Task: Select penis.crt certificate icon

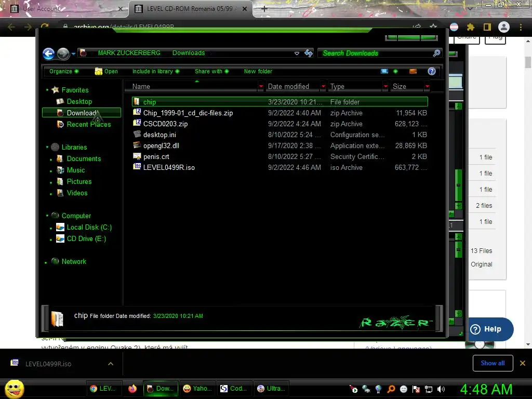Action: (x=137, y=156)
